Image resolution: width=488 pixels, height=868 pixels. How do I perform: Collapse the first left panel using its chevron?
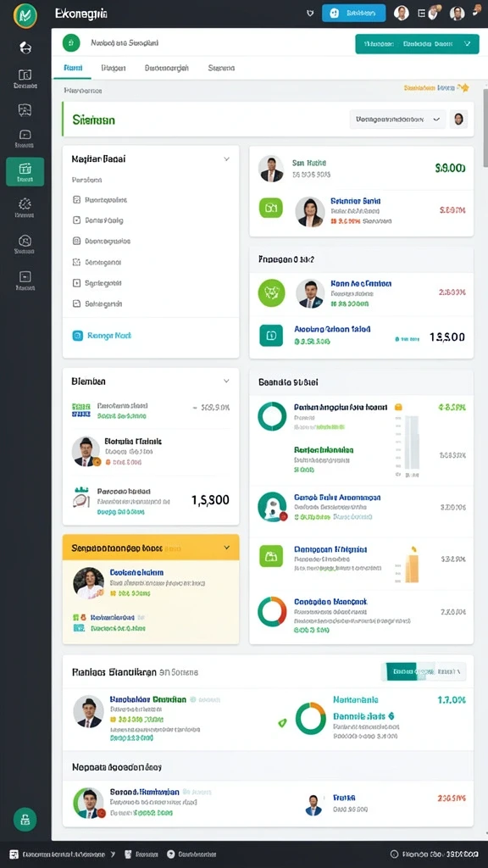(x=226, y=159)
